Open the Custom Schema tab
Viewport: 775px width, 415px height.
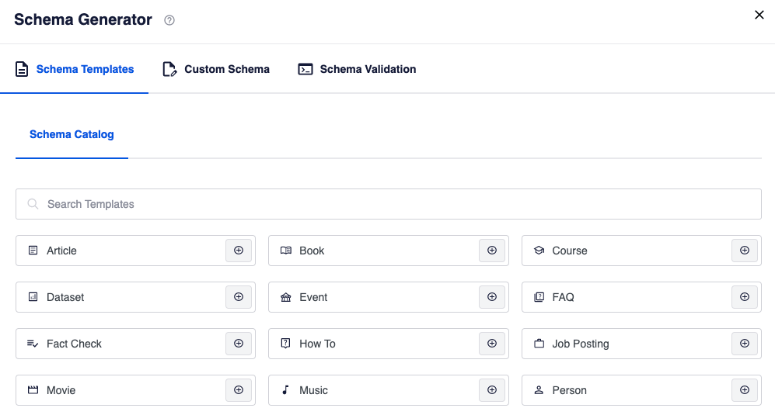pyautogui.click(x=216, y=70)
